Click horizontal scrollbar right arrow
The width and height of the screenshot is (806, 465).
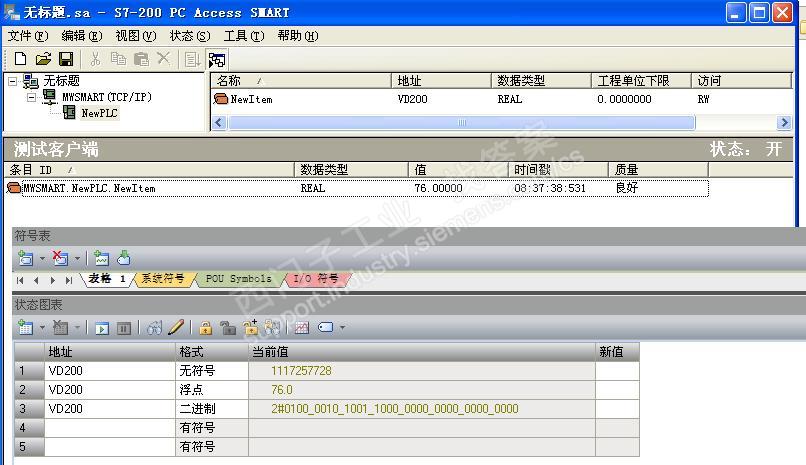[x=784, y=123]
